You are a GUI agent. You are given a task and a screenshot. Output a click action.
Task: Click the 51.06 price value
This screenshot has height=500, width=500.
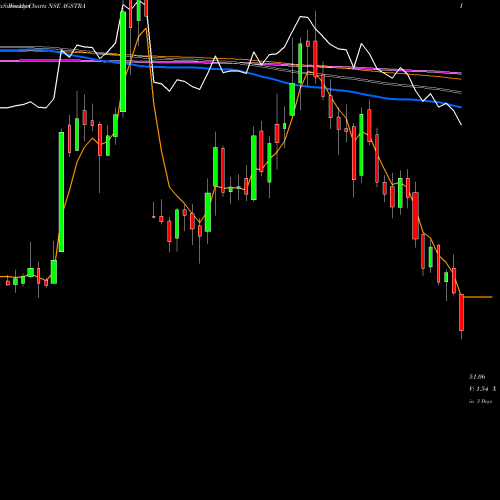(477, 377)
